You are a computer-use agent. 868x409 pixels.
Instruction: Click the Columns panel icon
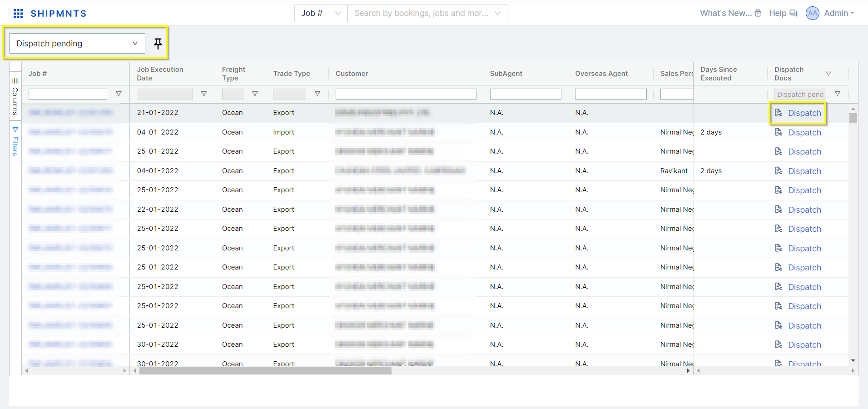click(x=15, y=81)
